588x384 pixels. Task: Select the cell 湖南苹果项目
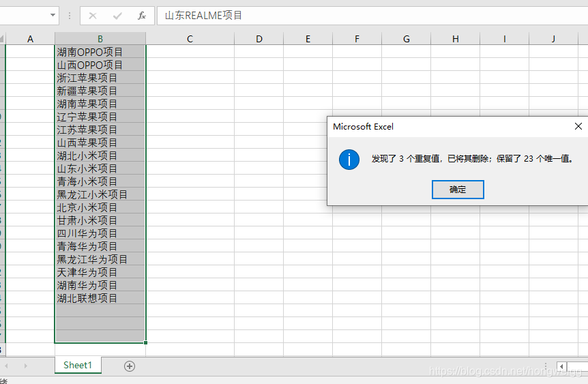pos(100,104)
